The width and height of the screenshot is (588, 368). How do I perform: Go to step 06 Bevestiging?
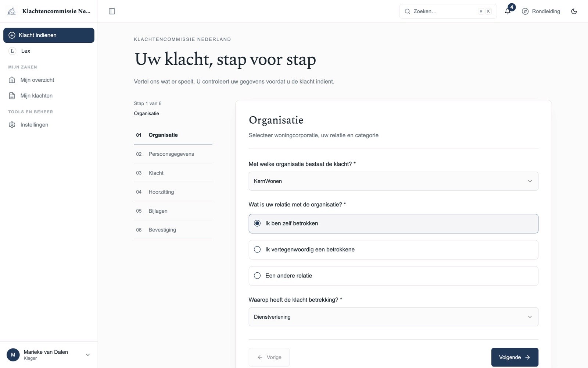click(x=173, y=230)
